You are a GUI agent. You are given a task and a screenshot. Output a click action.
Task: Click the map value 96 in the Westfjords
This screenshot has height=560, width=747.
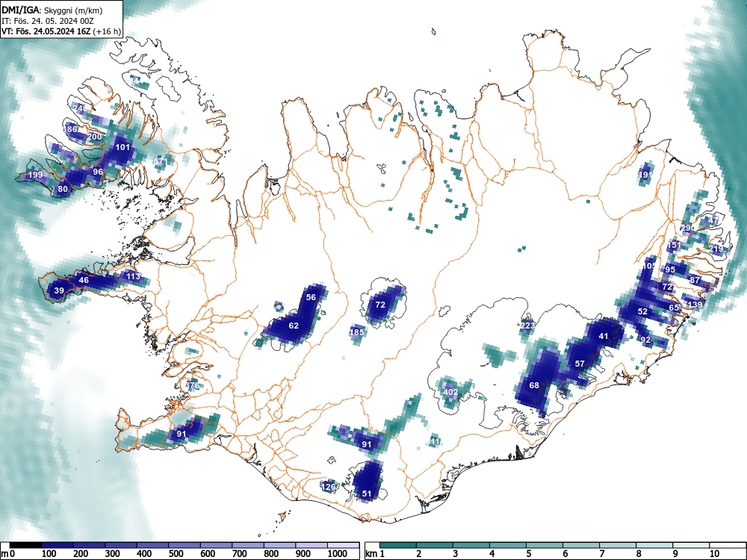click(98, 172)
